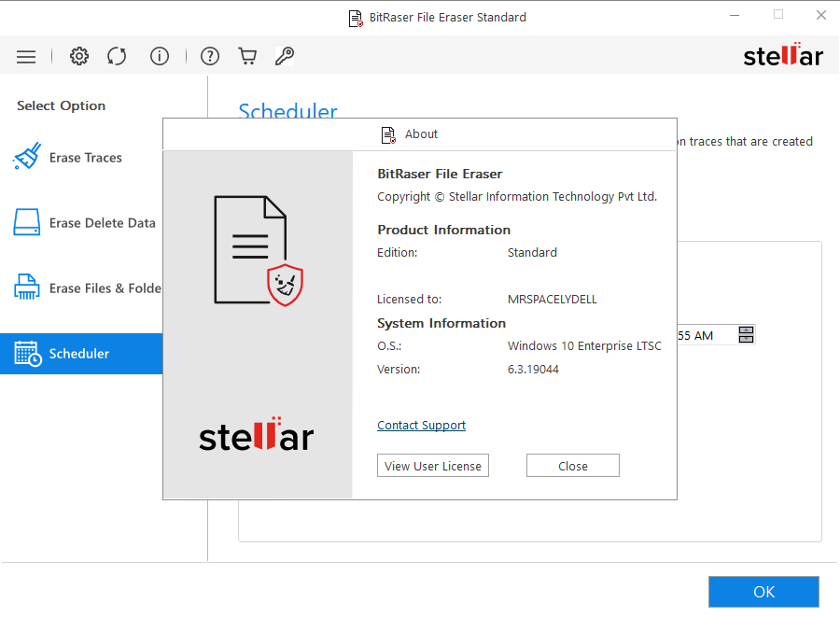Open Settings gear icon

tap(79, 56)
